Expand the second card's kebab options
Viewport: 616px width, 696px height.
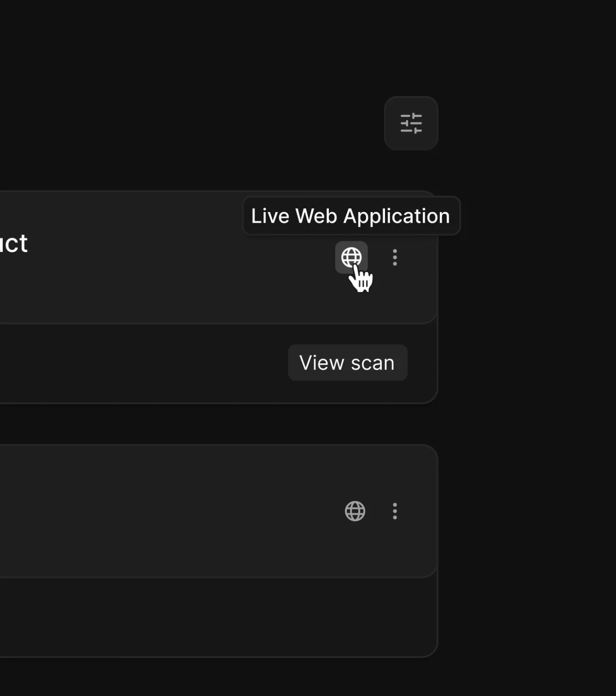pos(395,511)
